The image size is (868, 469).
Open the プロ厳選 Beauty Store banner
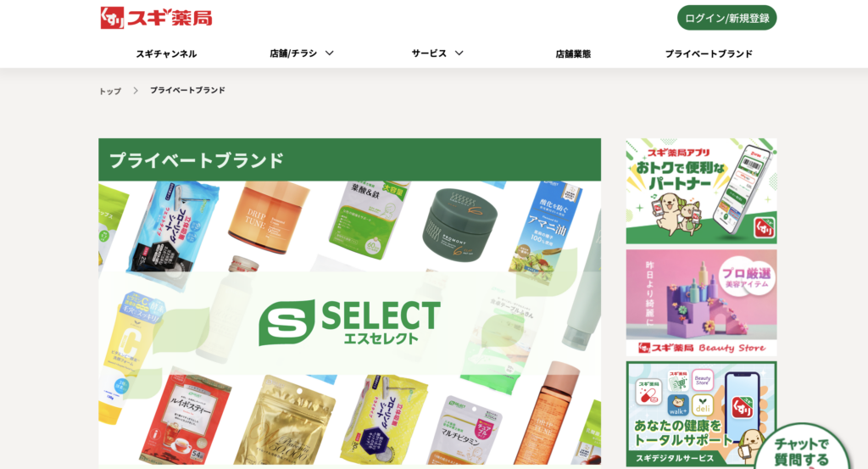coord(701,302)
